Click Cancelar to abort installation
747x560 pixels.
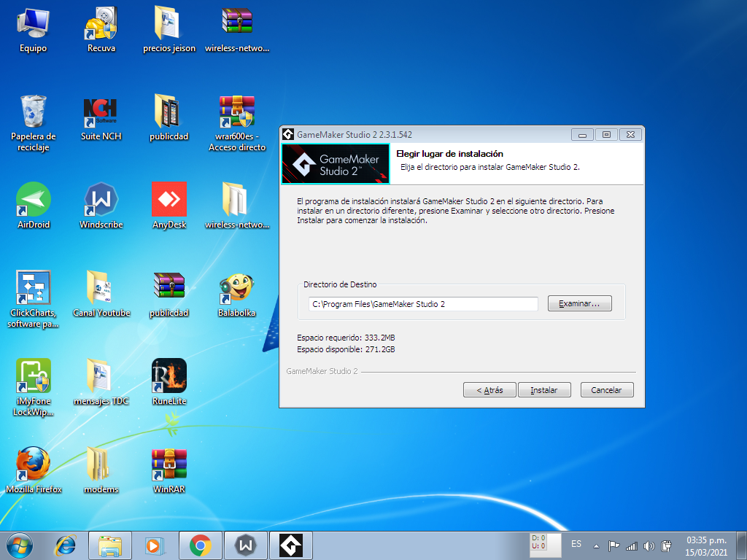point(606,389)
